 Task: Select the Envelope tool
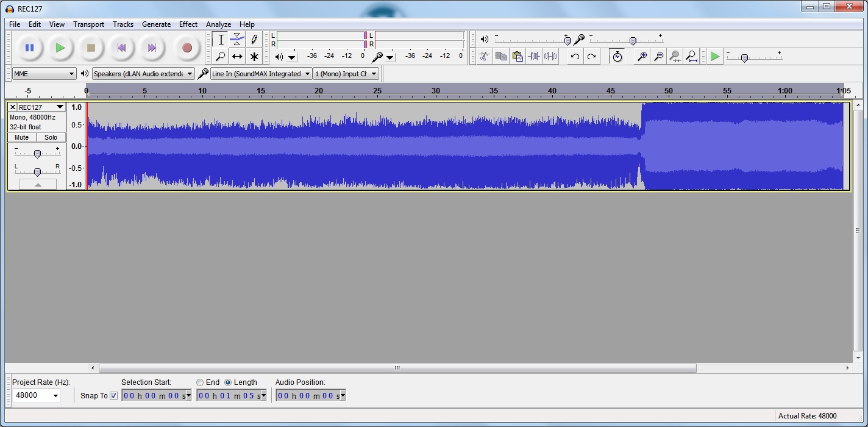[x=237, y=40]
